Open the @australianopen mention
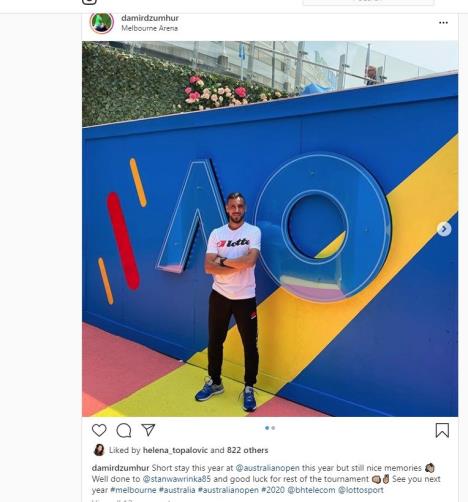This screenshot has width=468, height=502. click(x=268, y=468)
